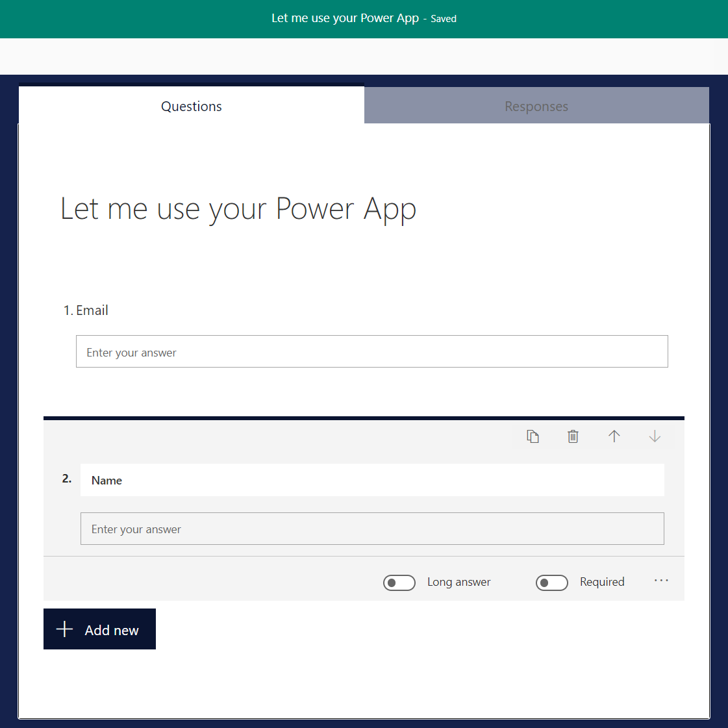
Task: Move the Name question down
Action: pyautogui.click(x=655, y=436)
